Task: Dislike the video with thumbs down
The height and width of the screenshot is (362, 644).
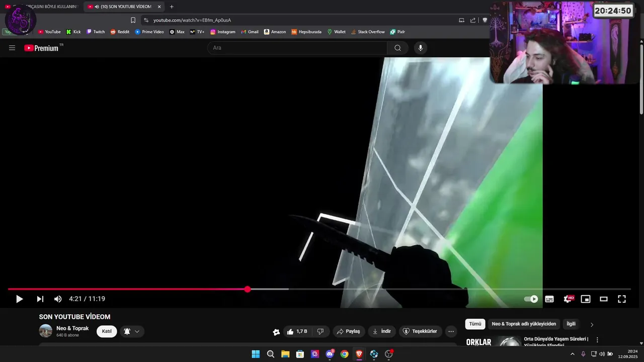Action: [x=320, y=331]
